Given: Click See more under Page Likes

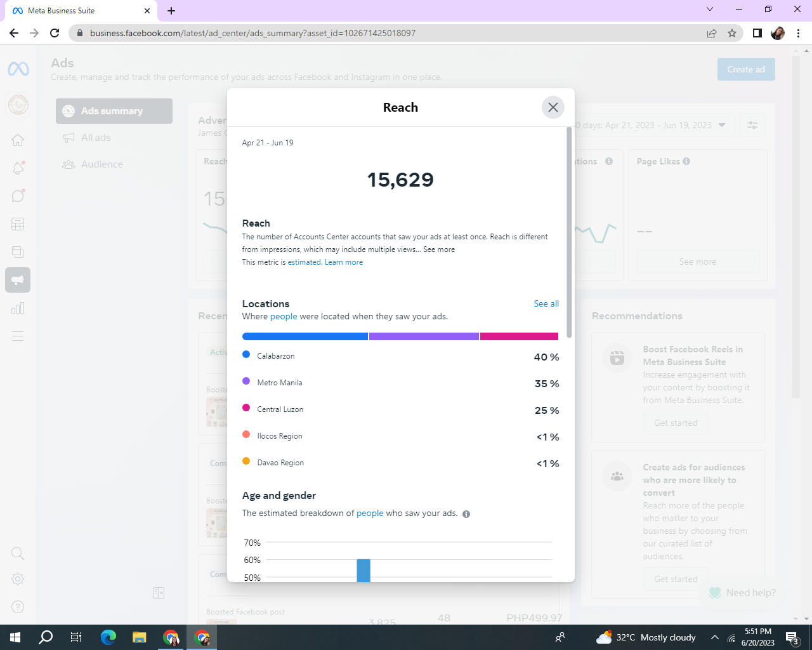Looking at the screenshot, I should click(x=698, y=262).
